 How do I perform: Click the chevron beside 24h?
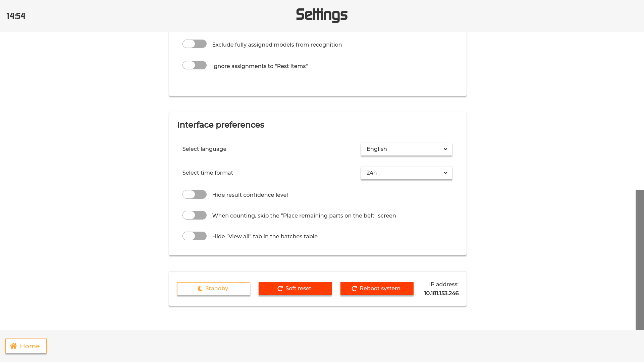pyautogui.click(x=445, y=173)
